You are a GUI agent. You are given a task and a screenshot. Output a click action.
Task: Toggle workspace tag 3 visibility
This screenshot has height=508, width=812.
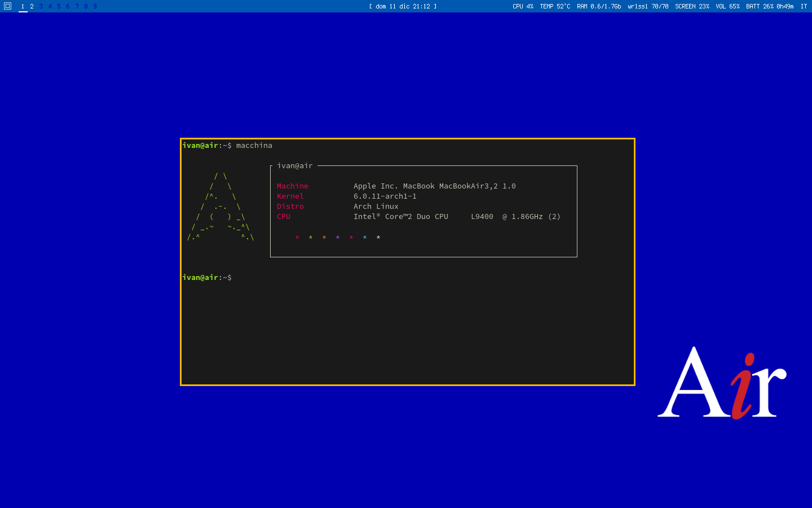click(x=40, y=6)
